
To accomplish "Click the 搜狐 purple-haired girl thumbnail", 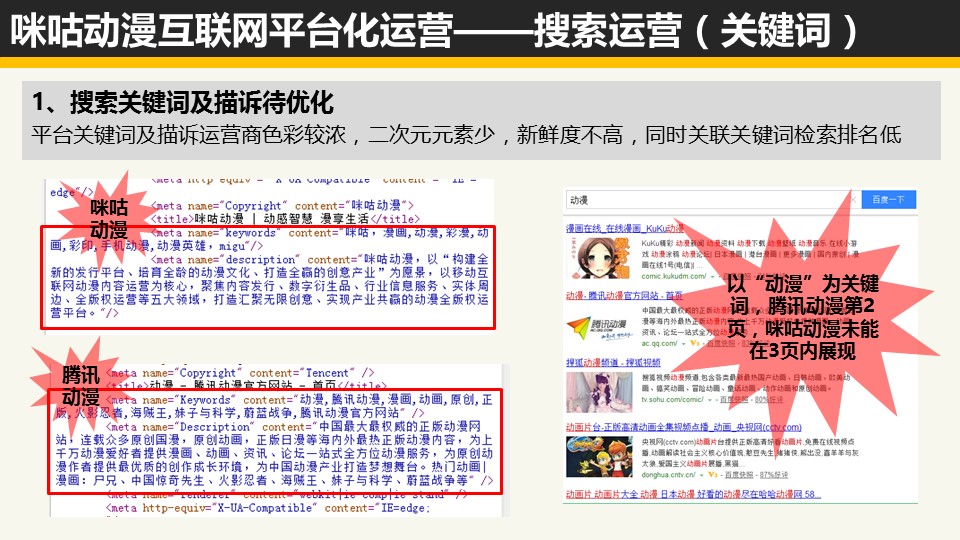I will click(598, 392).
